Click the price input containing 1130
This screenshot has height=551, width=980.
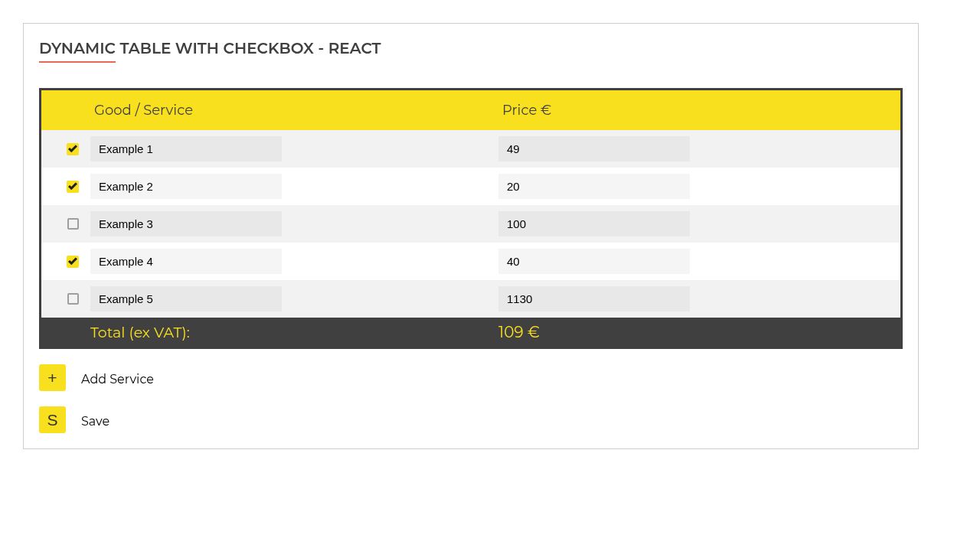(594, 298)
